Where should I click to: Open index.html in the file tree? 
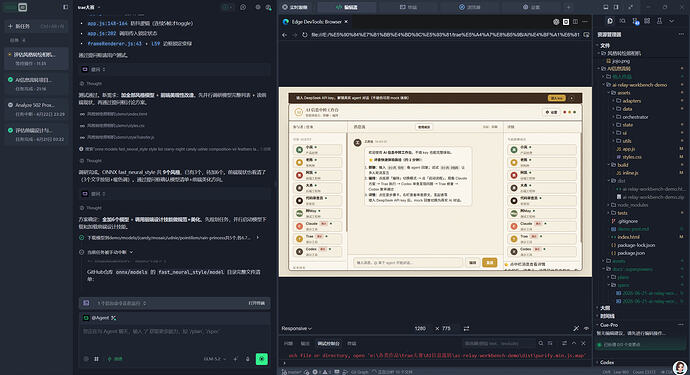(x=628, y=237)
